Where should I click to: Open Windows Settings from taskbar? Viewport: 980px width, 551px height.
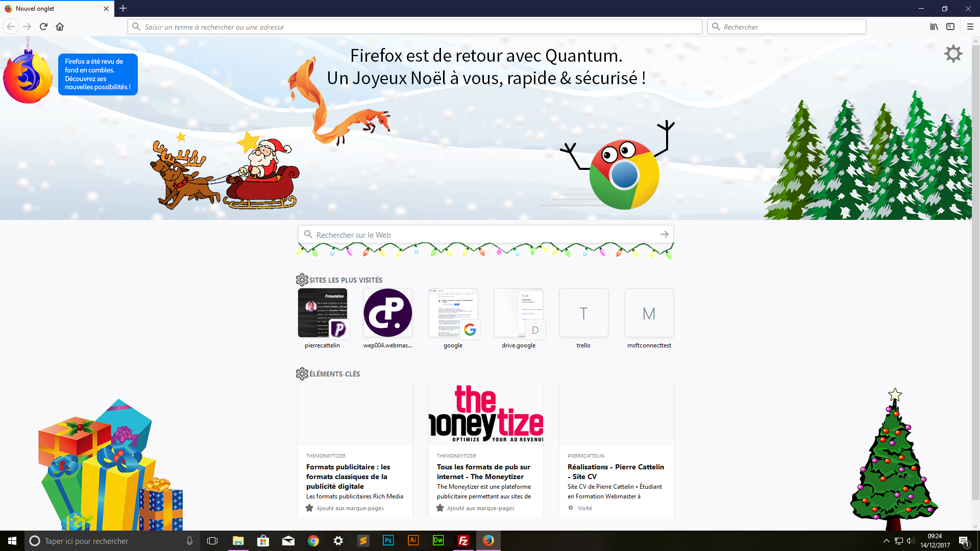pyautogui.click(x=338, y=541)
